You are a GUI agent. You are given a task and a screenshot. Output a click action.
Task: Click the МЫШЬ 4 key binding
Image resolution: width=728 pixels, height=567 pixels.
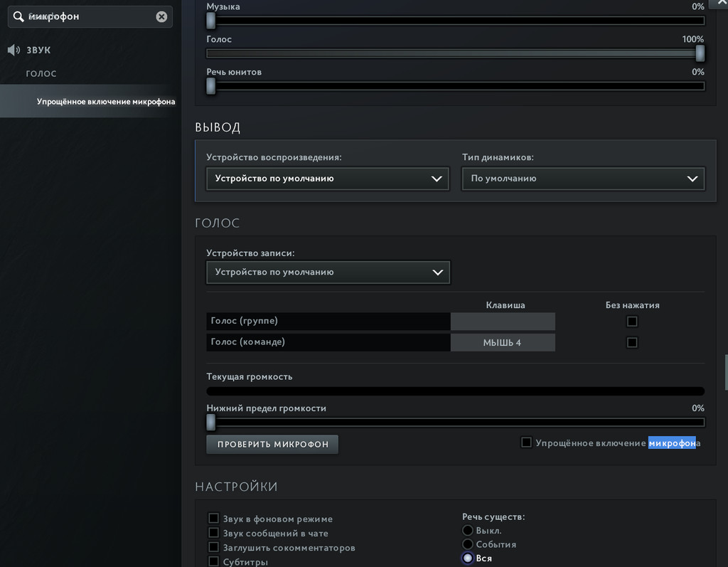(503, 342)
